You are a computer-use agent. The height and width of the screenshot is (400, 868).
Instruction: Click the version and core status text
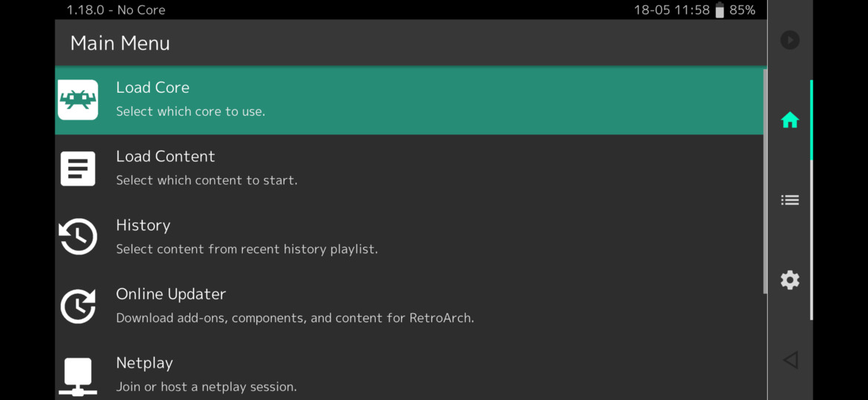click(116, 10)
